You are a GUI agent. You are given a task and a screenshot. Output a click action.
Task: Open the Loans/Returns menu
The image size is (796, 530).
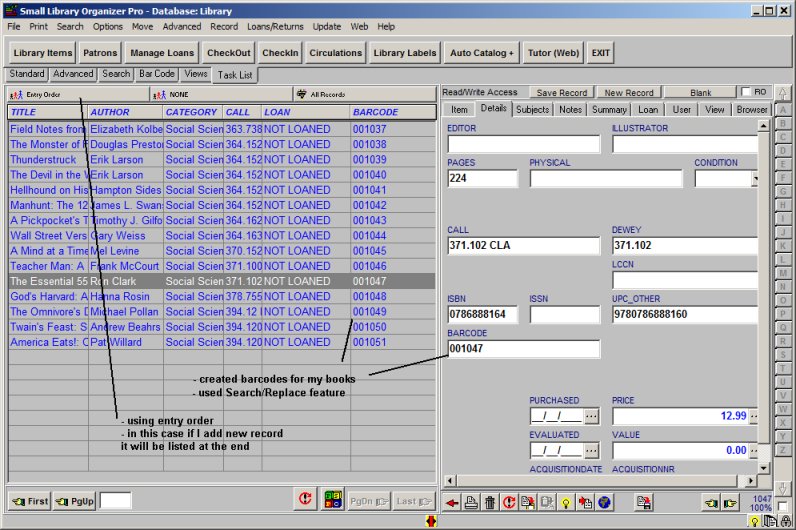[275, 26]
